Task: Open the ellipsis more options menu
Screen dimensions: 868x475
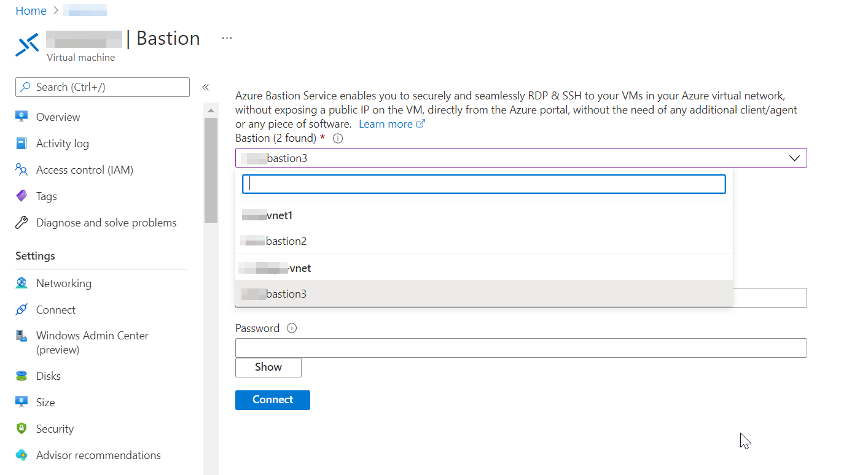Action: (x=227, y=38)
